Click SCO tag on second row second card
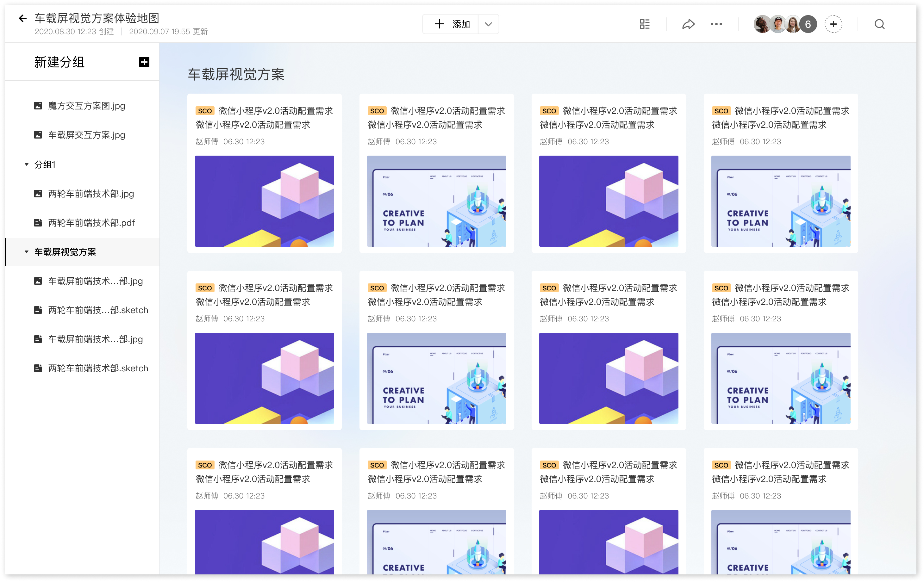The width and height of the screenshot is (924, 582). 377,288
